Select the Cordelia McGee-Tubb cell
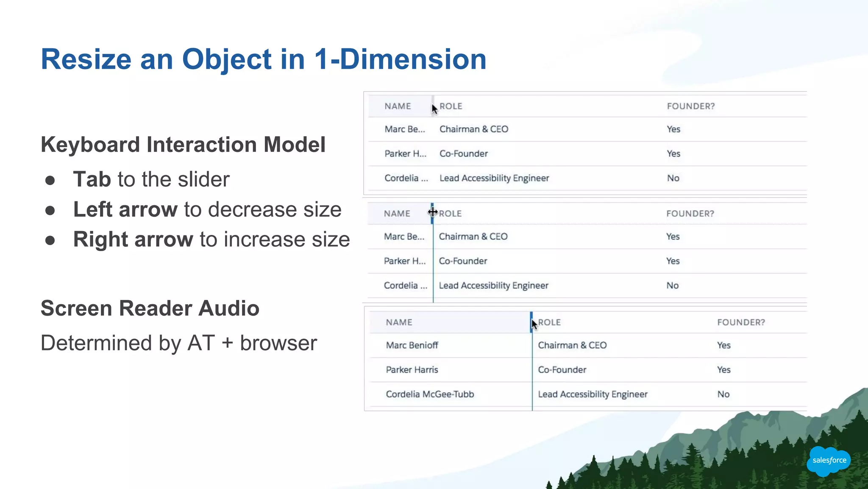Screen dimensions: 868x489 click(430, 394)
